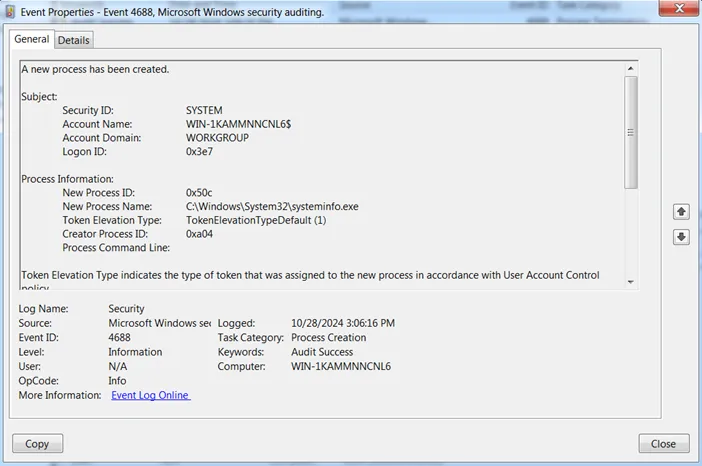Image resolution: width=702 pixels, height=466 pixels.
Task: Switch to the Details tab
Action: coord(73,40)
